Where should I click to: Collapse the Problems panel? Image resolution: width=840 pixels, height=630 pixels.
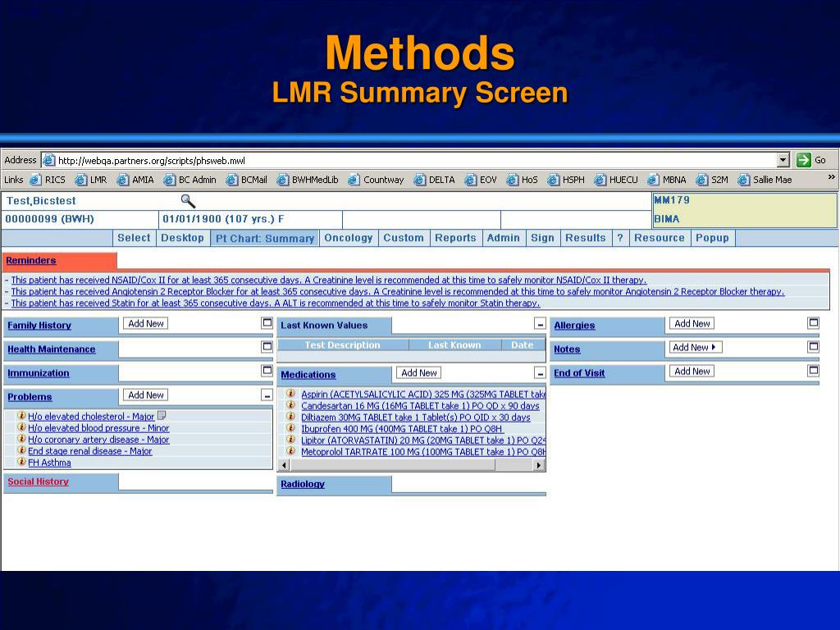(267, 395)
